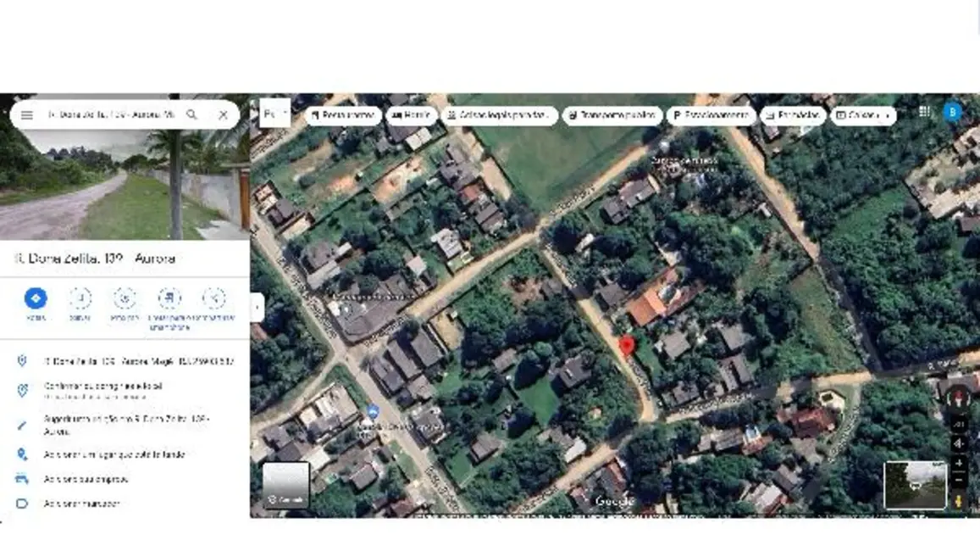Screen dimensions: 980x551
Task: Collapse the side panel arrow
Action: 257,307
